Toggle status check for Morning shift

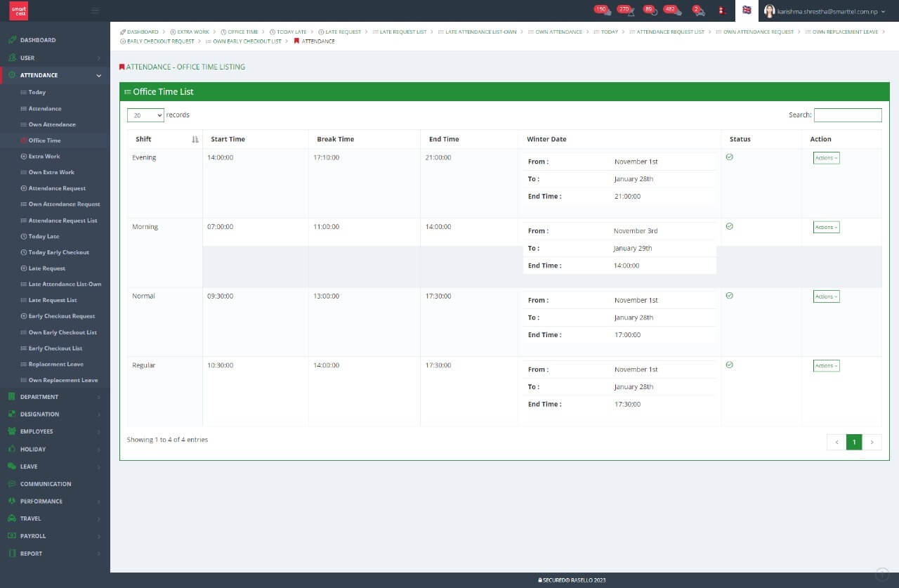(x=729, y=226)
